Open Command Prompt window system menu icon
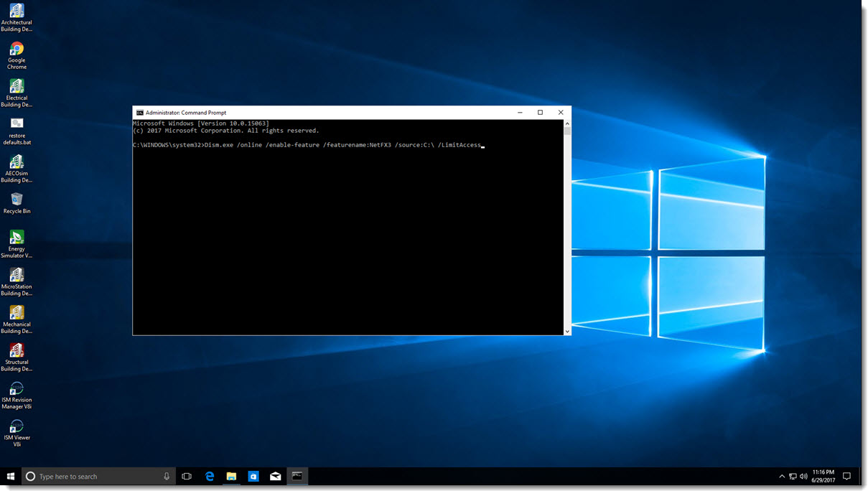Screen dimensions: 868x491 point(139,113)
